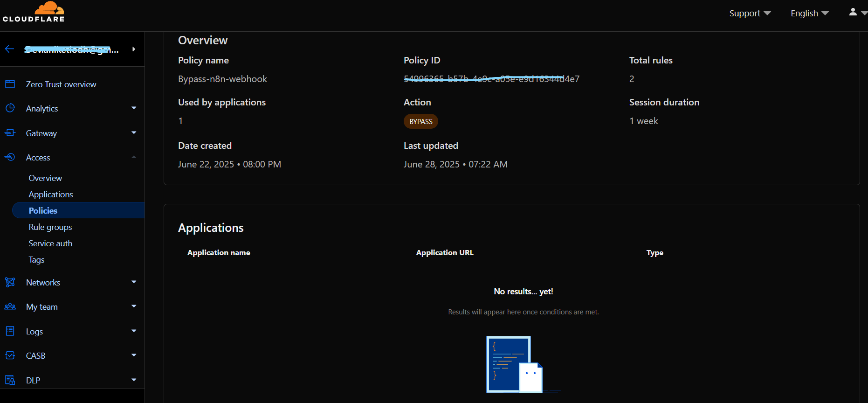Click the Application name column header

(219, 252)
